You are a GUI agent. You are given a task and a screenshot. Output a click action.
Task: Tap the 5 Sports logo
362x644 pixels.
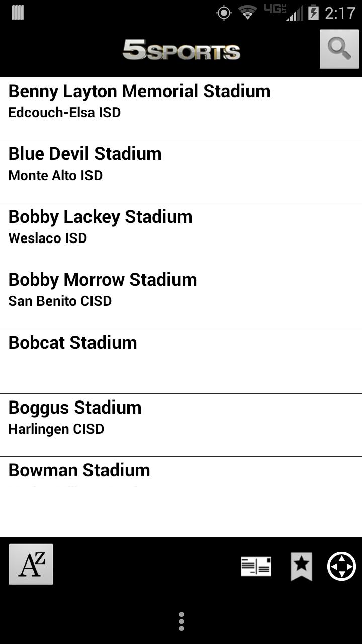(181, 50)
